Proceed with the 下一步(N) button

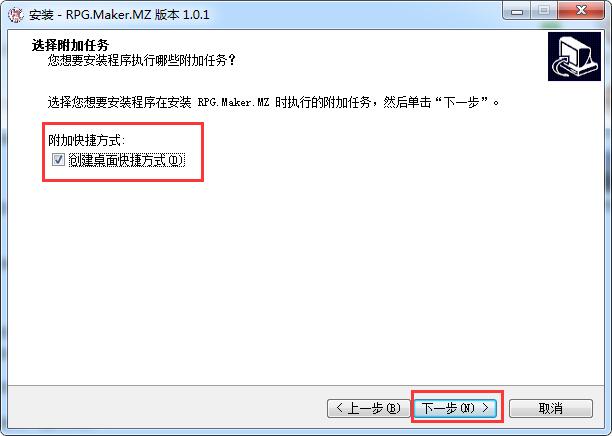[x=455, y=408]
